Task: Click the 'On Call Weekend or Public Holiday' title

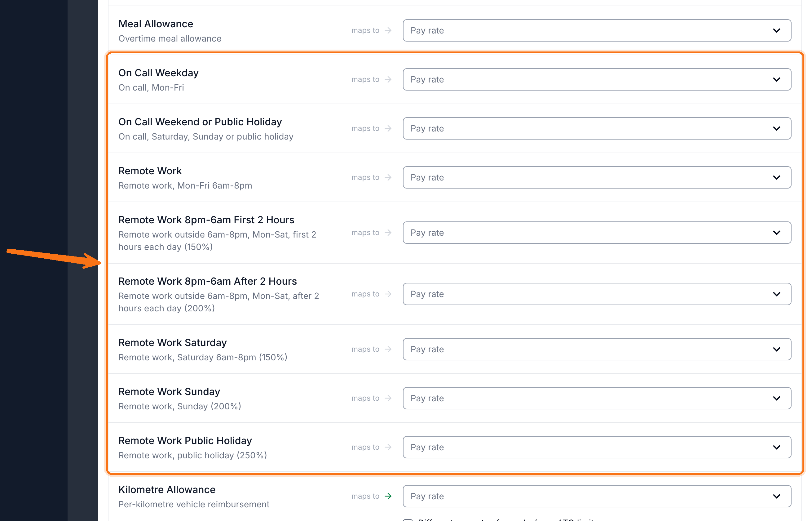Action: (200, 122)
